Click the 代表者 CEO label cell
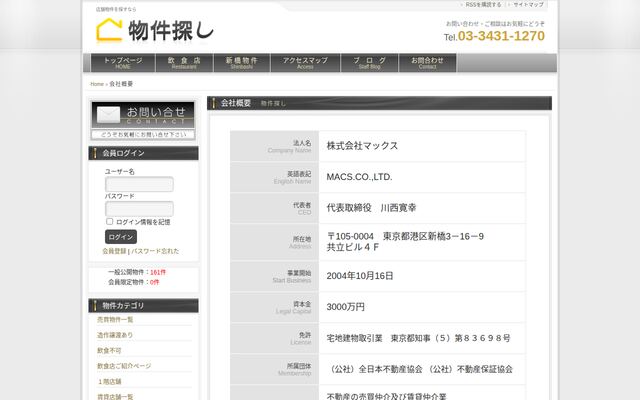640x400 pixels. 274,208
